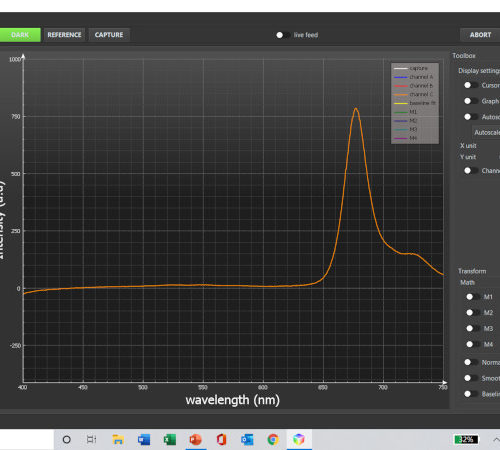Switch on the Smooth transform toggle

pyautogui.click(x=471, y=378)
